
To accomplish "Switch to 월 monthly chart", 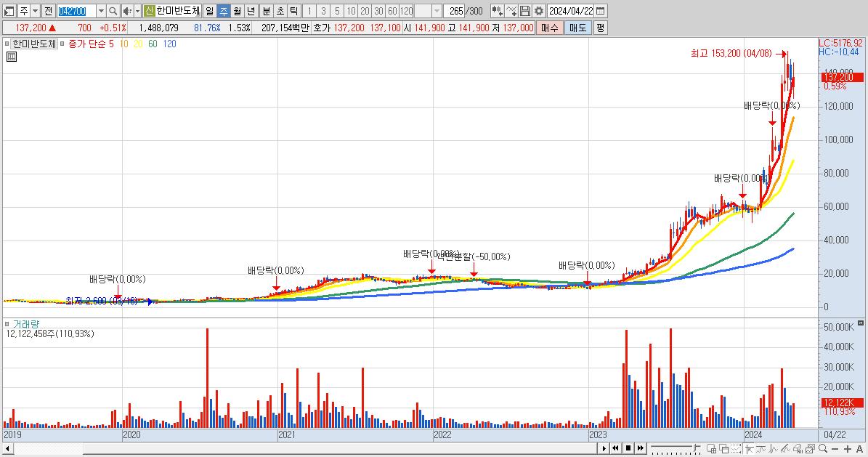I will [x=237, y=11].
